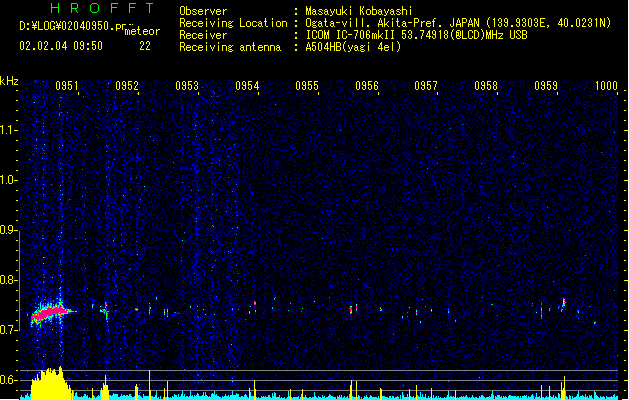The height and width of the screenshot is (400, 629).
Task: Click the meteor label
Action: pos(142,31)
